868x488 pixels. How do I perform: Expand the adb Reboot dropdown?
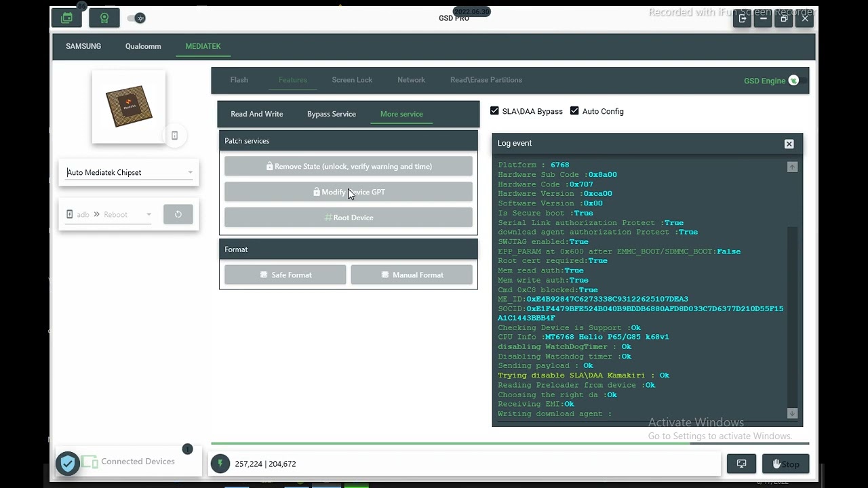[x=108, y=214]
